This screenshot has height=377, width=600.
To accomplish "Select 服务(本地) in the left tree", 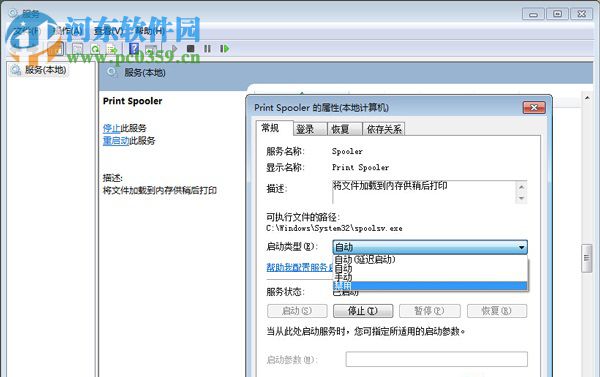I will point(45,70).
